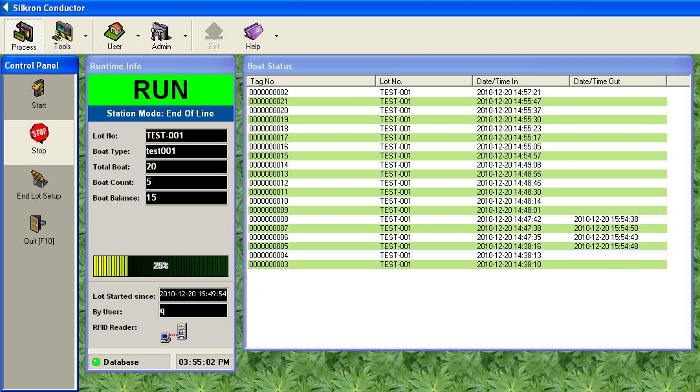The height and width of the screenshot is (392, 700).
Task: Open End Lot Setup in Control Panel
Action: click(39, 185)
